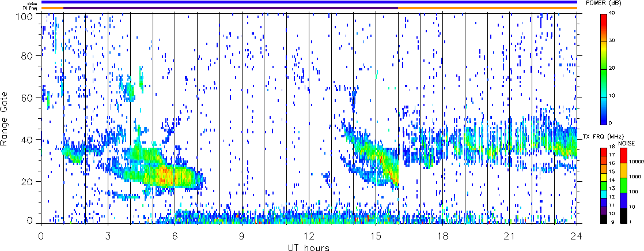
Task: Click the tiny 'TX Freq' label at top left
Action: click(x=31, y=8)
